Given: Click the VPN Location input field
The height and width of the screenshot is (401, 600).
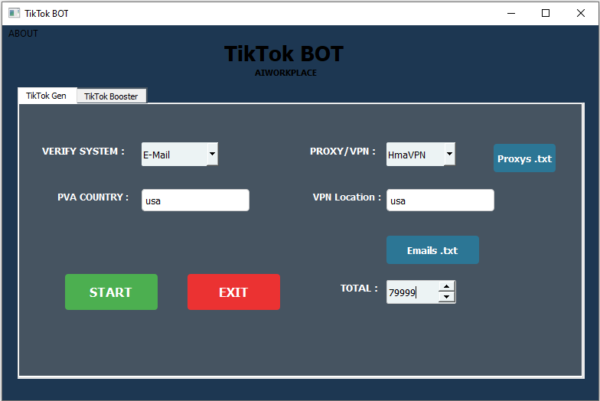Looking at the screenshot, I should 440,200.
